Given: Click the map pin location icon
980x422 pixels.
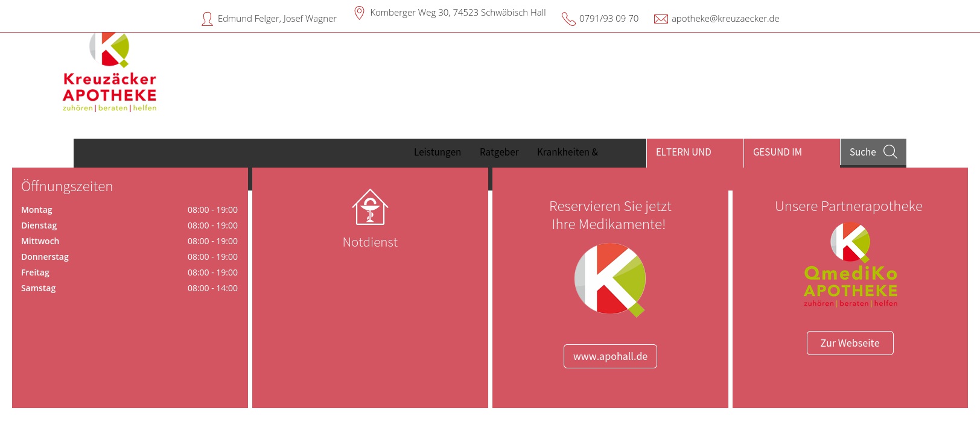Looking at the screenshot, I should click(359, 13).
